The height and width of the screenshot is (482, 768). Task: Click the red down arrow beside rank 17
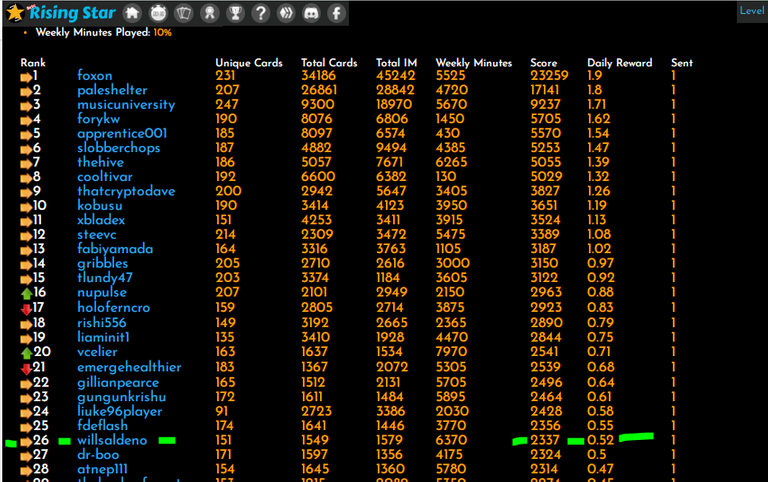pos(26,309)
